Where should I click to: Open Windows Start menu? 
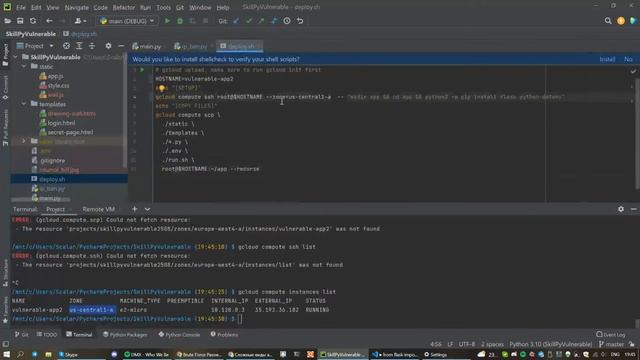click(x=7, y=354)
